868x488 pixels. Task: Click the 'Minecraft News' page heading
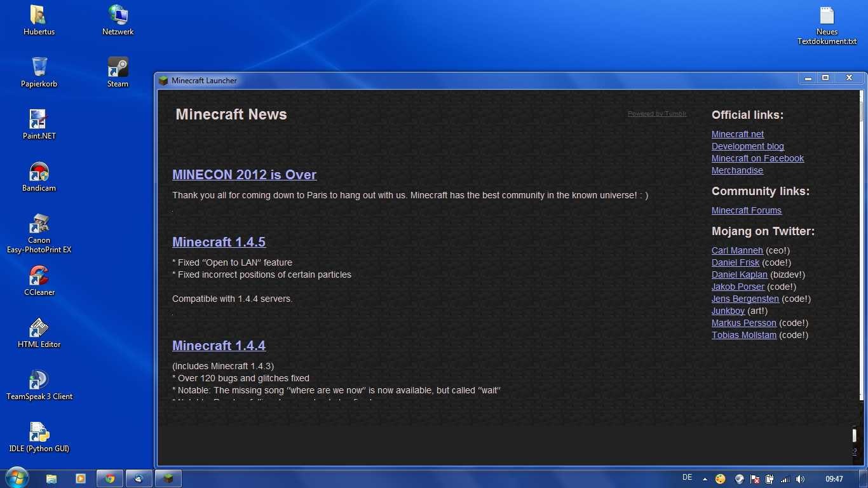(x=231, y=114)
